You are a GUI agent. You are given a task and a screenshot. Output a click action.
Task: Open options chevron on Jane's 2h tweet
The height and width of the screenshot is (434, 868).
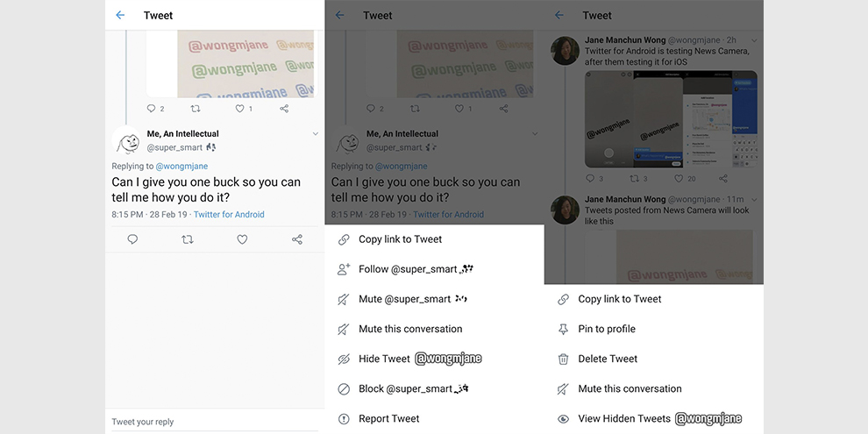point(754,40)
